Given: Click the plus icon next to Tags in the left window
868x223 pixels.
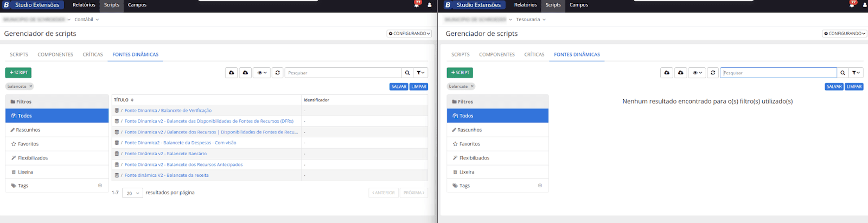Looking at the screenshot, I should click(100, 186).
